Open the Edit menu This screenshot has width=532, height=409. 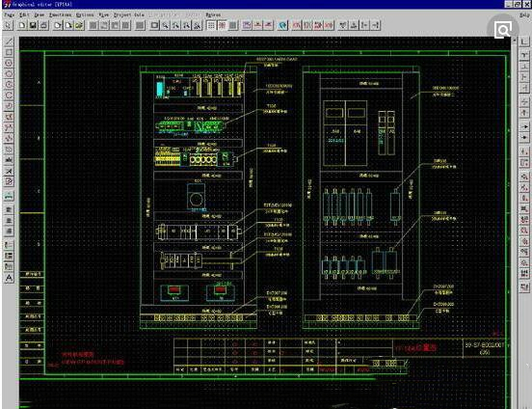(x=24, y=14)
